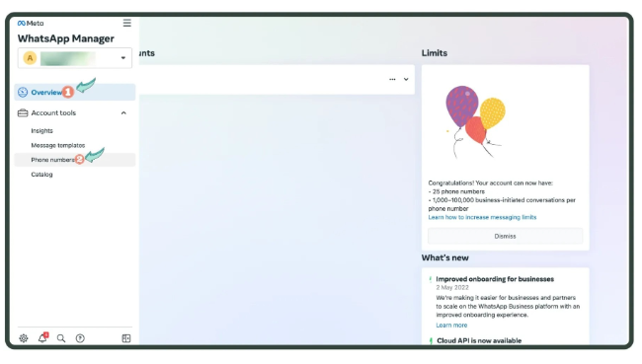
Task: Select Overview in the sidebar
Action: tap(74, 92)
